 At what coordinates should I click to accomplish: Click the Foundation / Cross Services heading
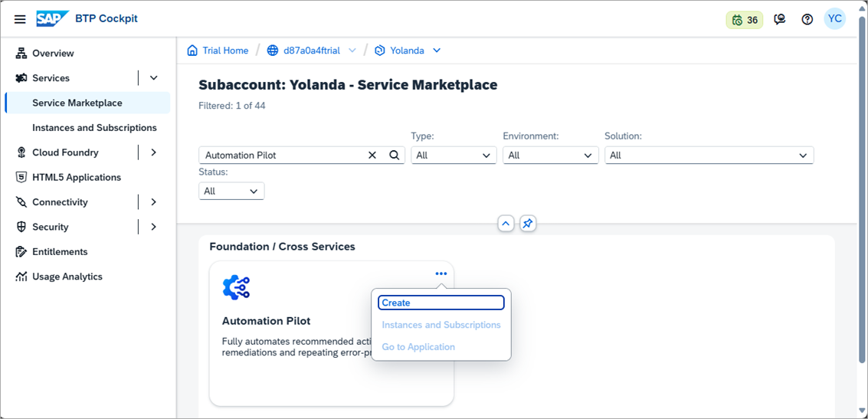283,247
